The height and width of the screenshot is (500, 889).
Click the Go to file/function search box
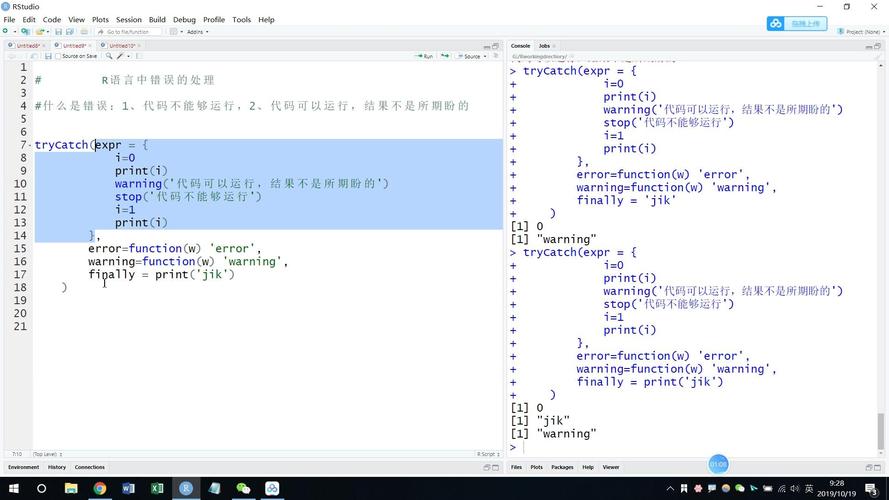coord(129,32)
